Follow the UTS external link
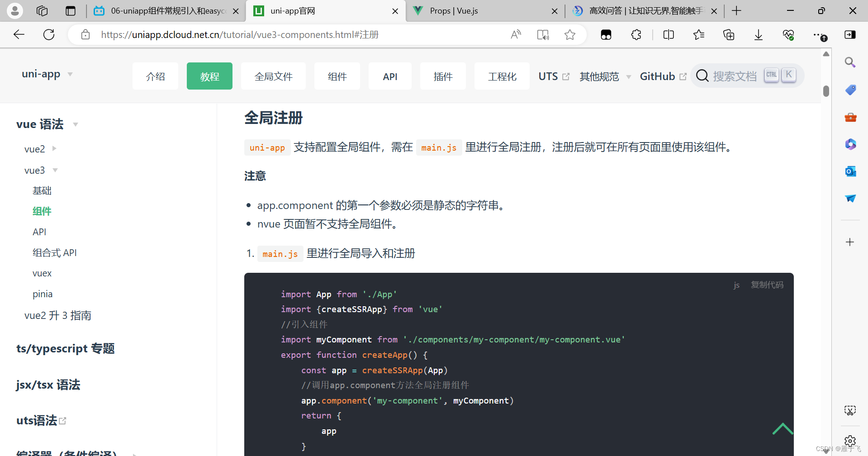868x456 pixels. 554,76
